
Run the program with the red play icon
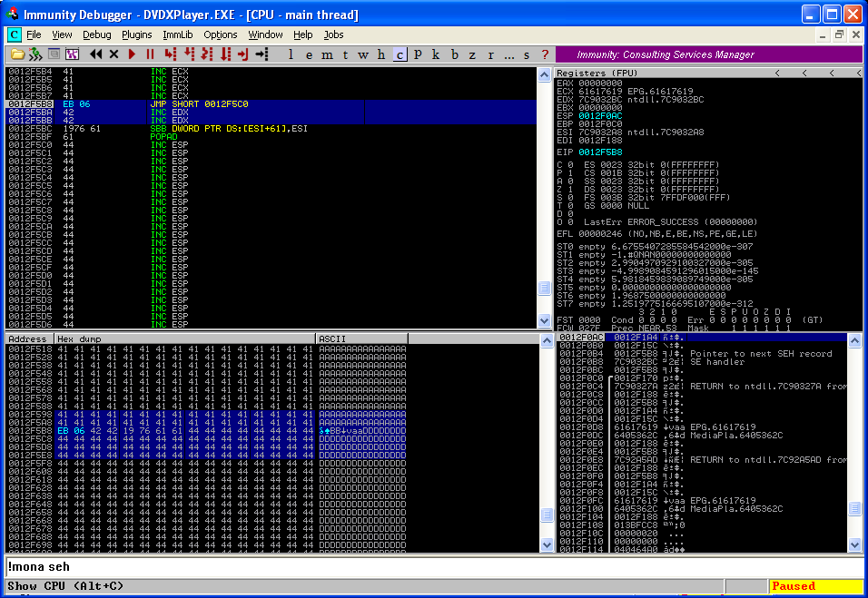pyautogui.click(x=132, y=54)
